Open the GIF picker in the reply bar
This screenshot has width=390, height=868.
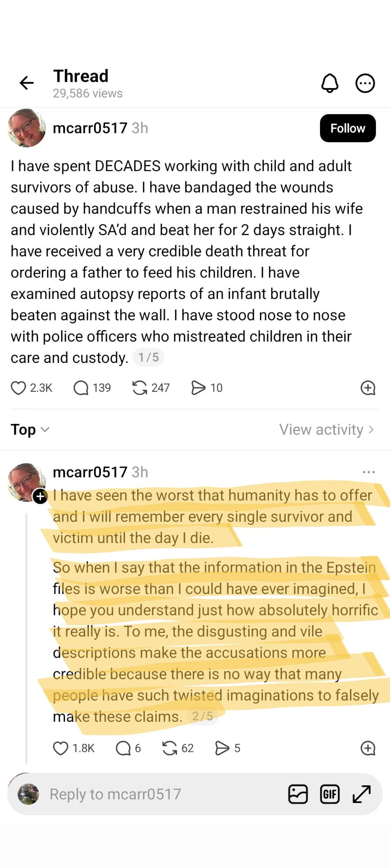pos(330,794)
